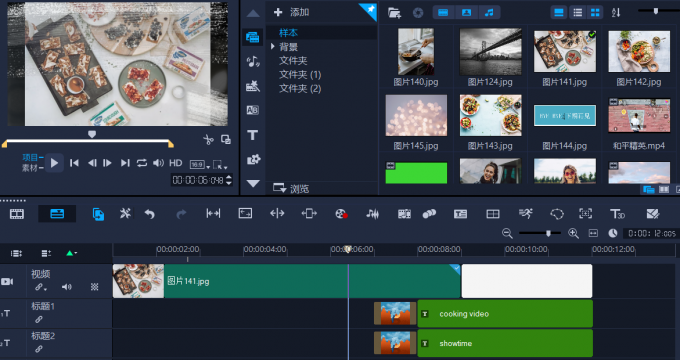
Task: Click the Roll tool icon
Action: tap(277, 213)
